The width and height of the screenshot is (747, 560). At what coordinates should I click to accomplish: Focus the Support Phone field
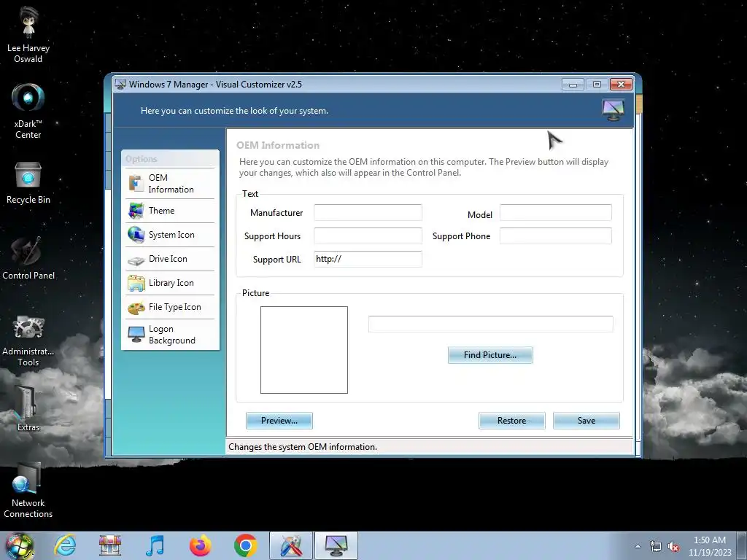[555, 236]
